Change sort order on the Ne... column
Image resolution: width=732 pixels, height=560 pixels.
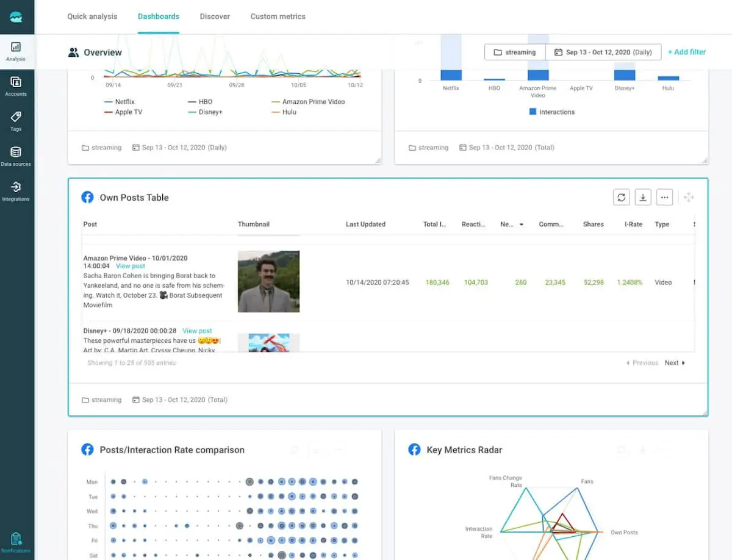pos(512,224)
